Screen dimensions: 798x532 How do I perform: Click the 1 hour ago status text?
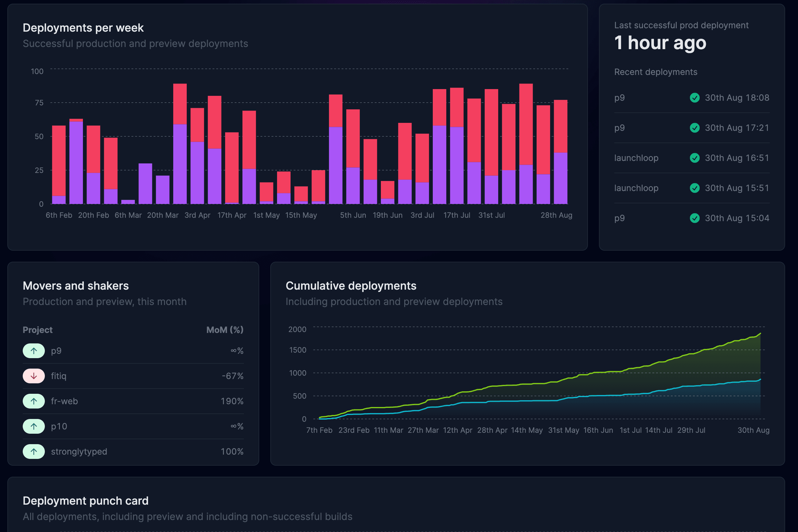660,43
